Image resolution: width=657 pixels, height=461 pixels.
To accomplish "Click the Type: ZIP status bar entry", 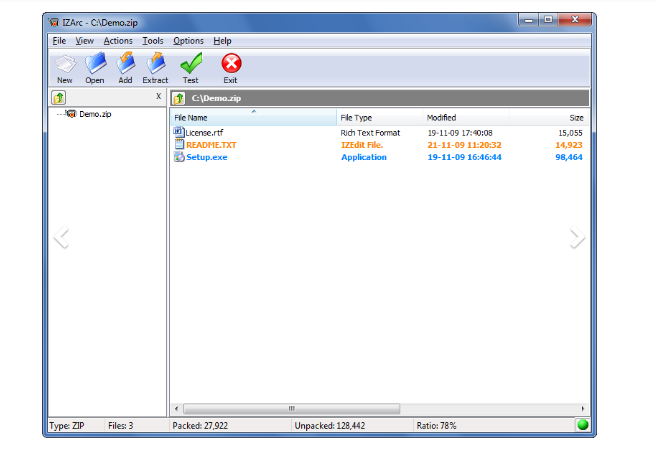I will [67, 425].
